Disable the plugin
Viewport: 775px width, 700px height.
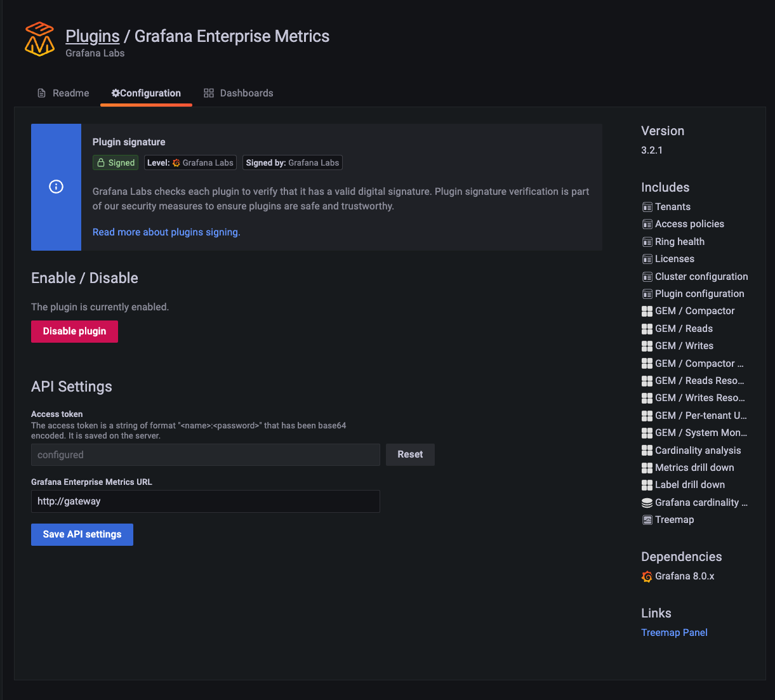74,331
